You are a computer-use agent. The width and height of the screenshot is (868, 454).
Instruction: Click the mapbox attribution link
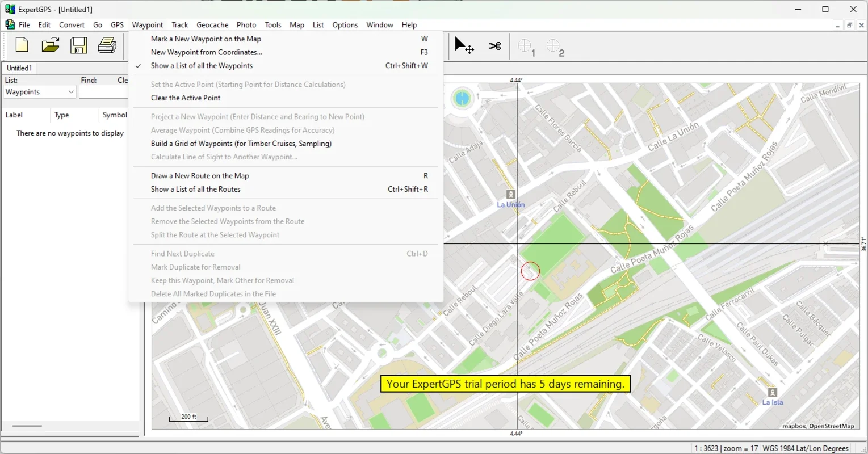pos(794,426)
